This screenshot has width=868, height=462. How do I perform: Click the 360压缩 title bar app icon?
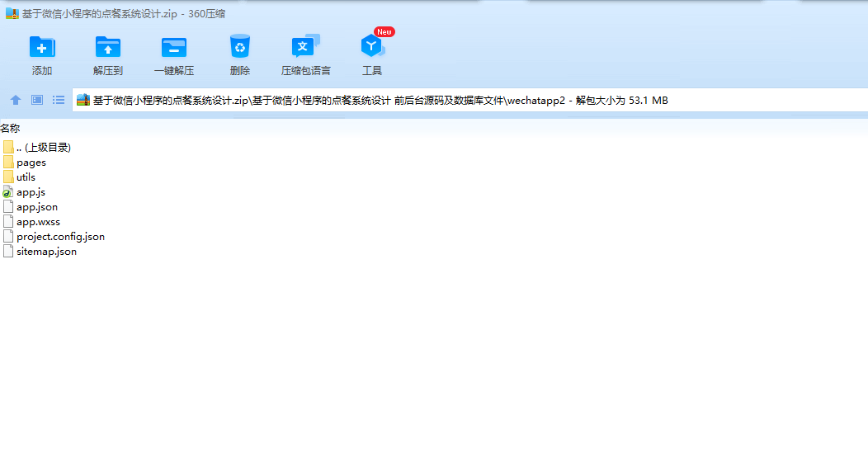(12, 14)
